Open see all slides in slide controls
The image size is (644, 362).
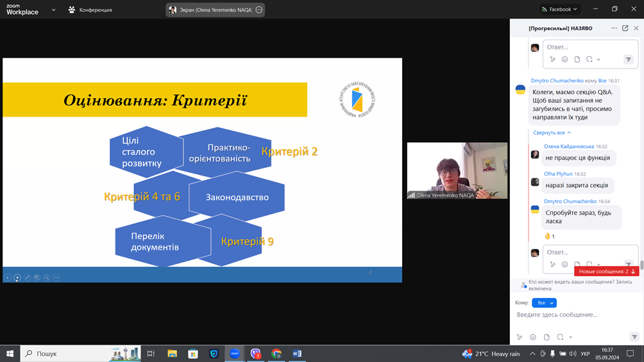[x=37, y=277]
